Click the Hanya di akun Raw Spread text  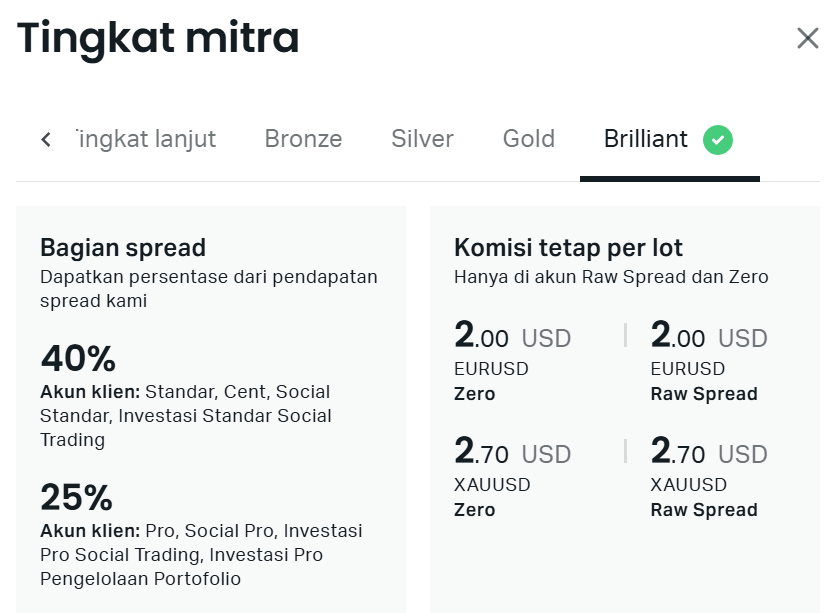(x=612, y=276)
